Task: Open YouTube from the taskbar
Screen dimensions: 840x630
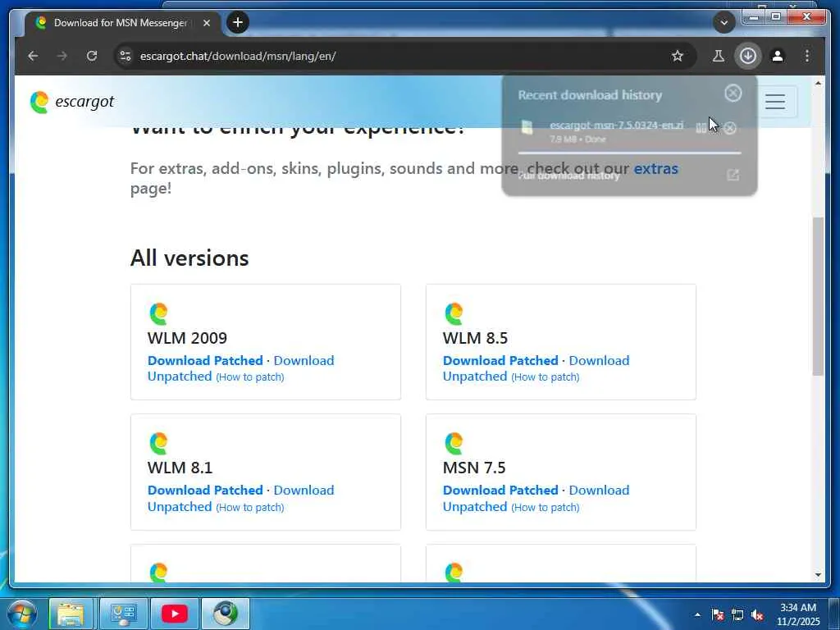Action: click(x=174, y=614)
